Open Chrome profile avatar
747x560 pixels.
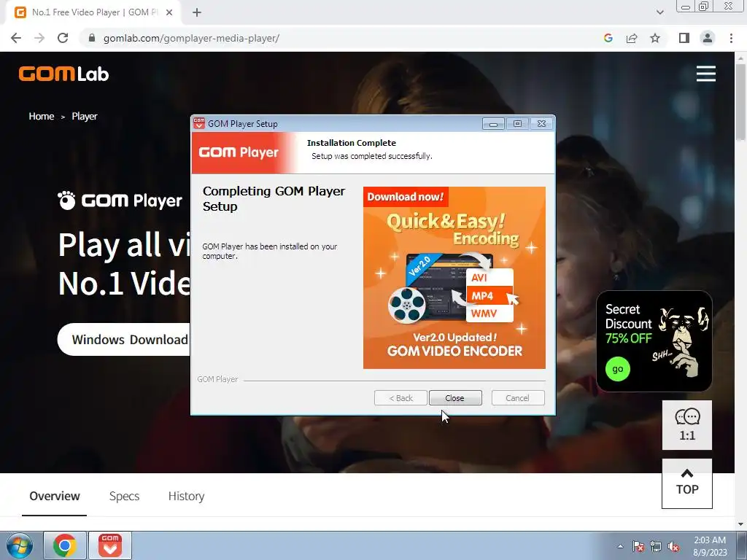point(708,38)
